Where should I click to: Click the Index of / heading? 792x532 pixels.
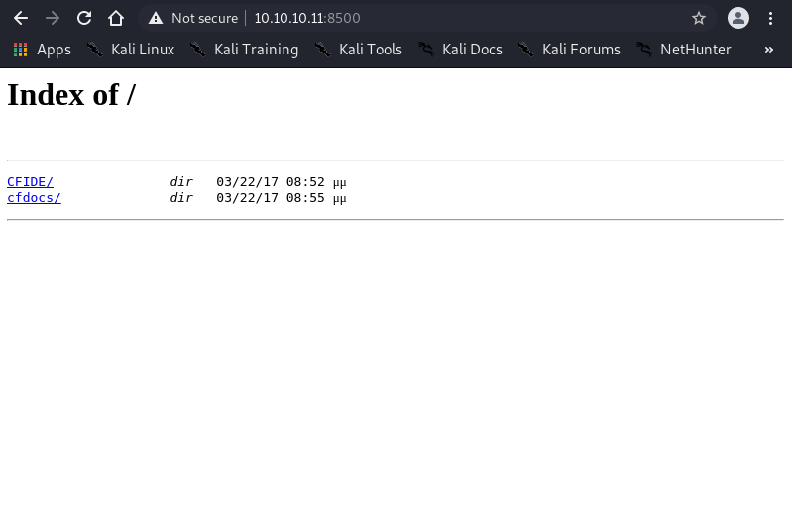coord(71,95)
